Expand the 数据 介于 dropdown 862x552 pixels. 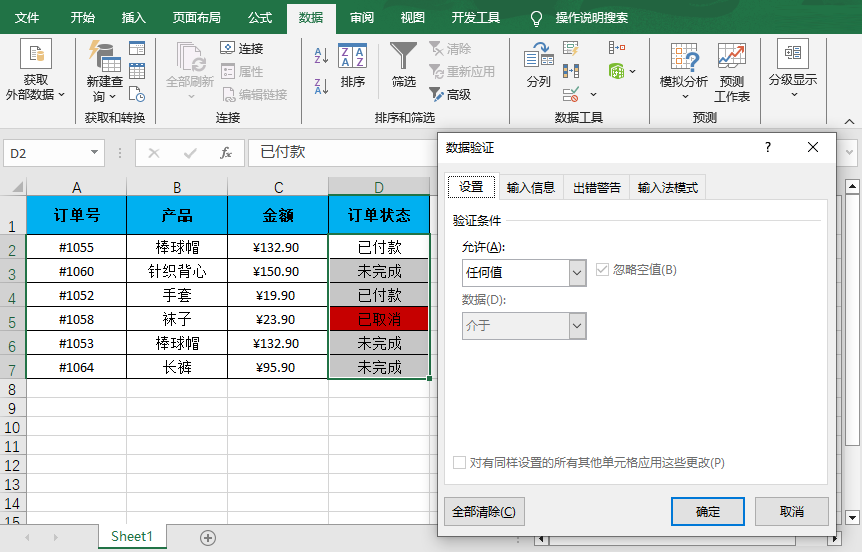point(577,326)
